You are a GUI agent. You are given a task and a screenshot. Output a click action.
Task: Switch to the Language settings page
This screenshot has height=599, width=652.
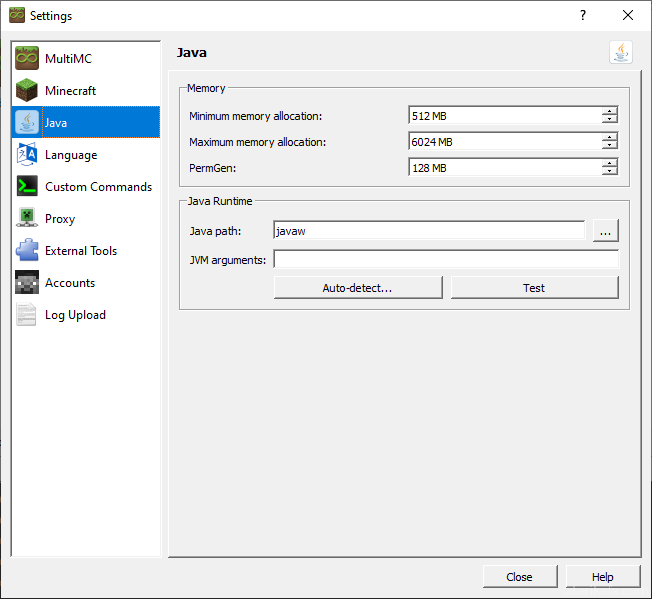(86, 154)
